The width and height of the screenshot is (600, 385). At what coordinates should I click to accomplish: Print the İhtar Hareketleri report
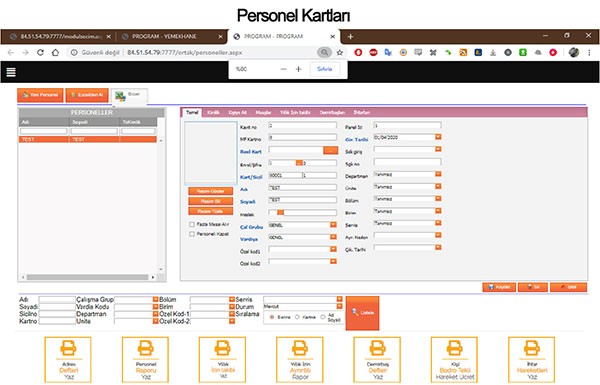[x=532, y=359]
